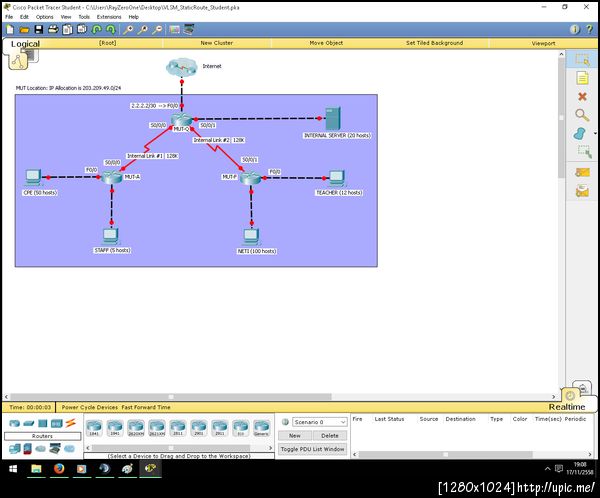Open the Help menu
This screenshot has width=600, height=498.
point(133,17)
